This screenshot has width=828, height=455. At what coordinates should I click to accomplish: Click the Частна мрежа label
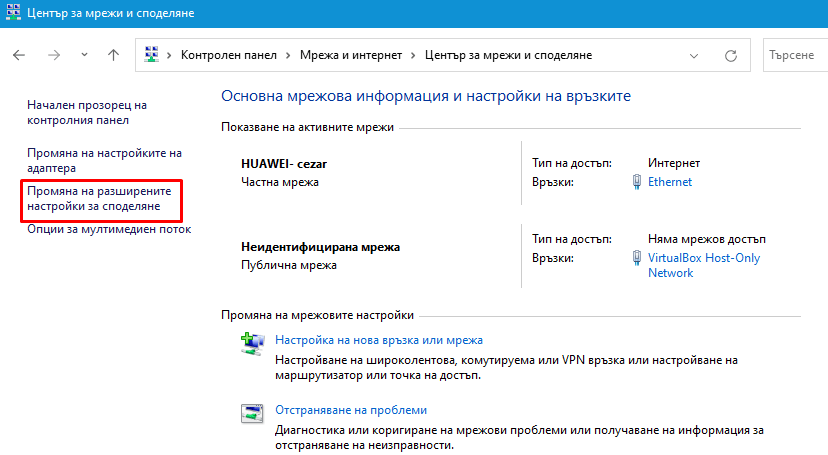pyautogui.click(x=280, y=182)
